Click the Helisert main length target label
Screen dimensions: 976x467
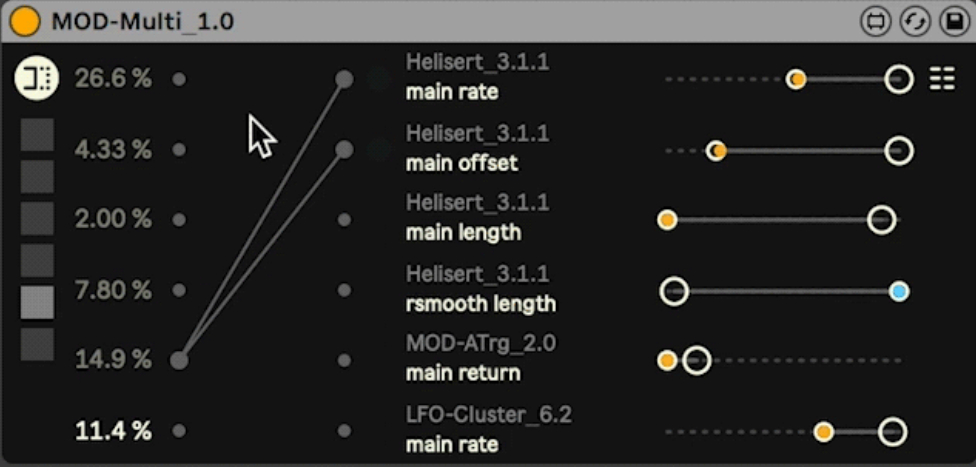(477, 218)
